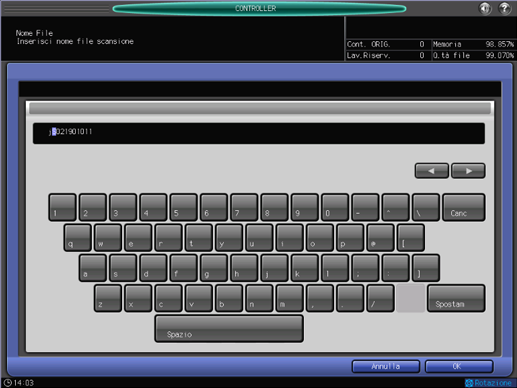Viewport: 517px width, 388px height.
Task: Tap the x key
Action: 138,298
